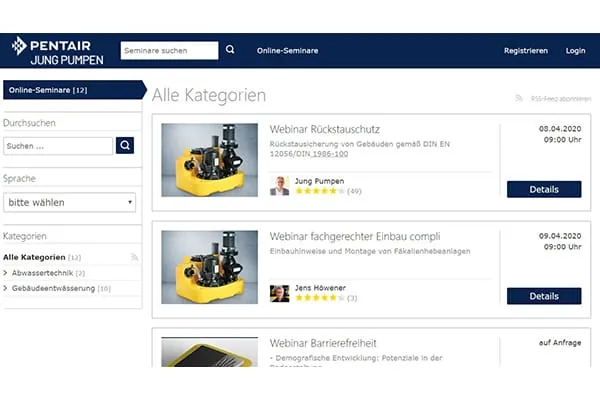This screenshot has height=400, width=600.
Task: Open Details for Webinar Rückstauschutz
Action: [x=543, y=189]
